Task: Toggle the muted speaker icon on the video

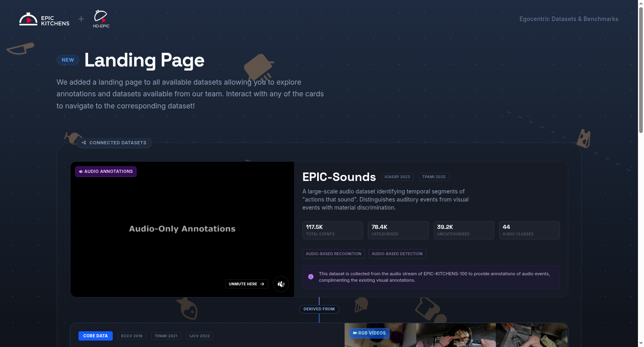Action: coord(281,284)
